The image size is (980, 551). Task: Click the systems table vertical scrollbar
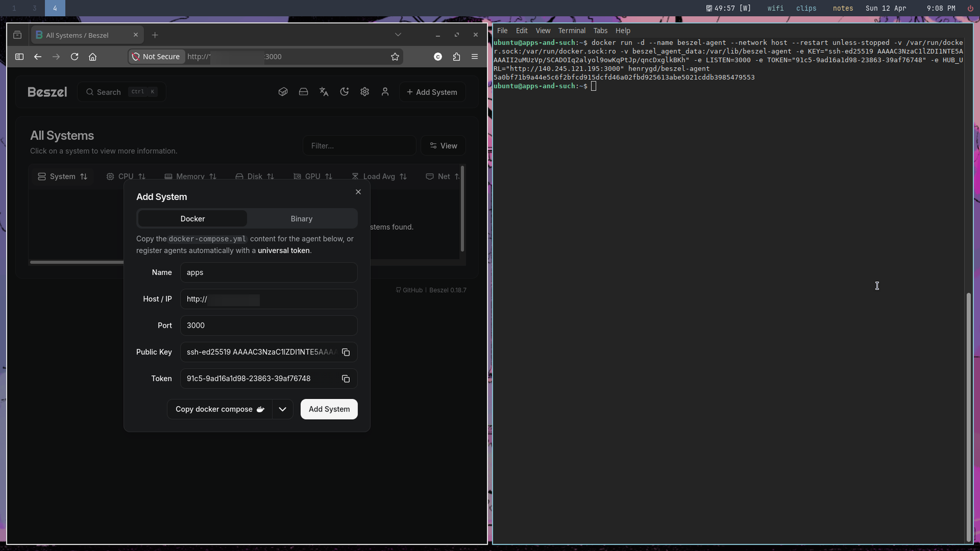coord(462,210)
